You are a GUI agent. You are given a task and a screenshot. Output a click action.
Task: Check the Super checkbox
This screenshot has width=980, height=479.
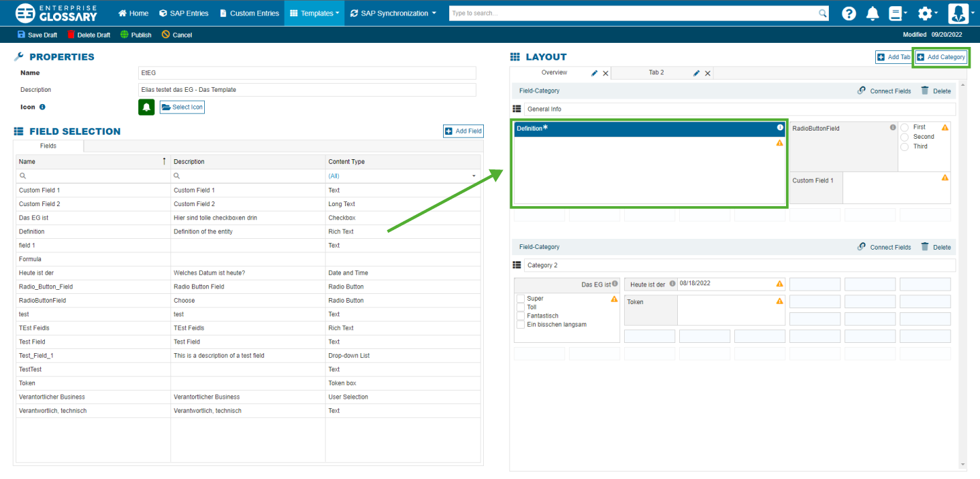(x=521, y=299)
